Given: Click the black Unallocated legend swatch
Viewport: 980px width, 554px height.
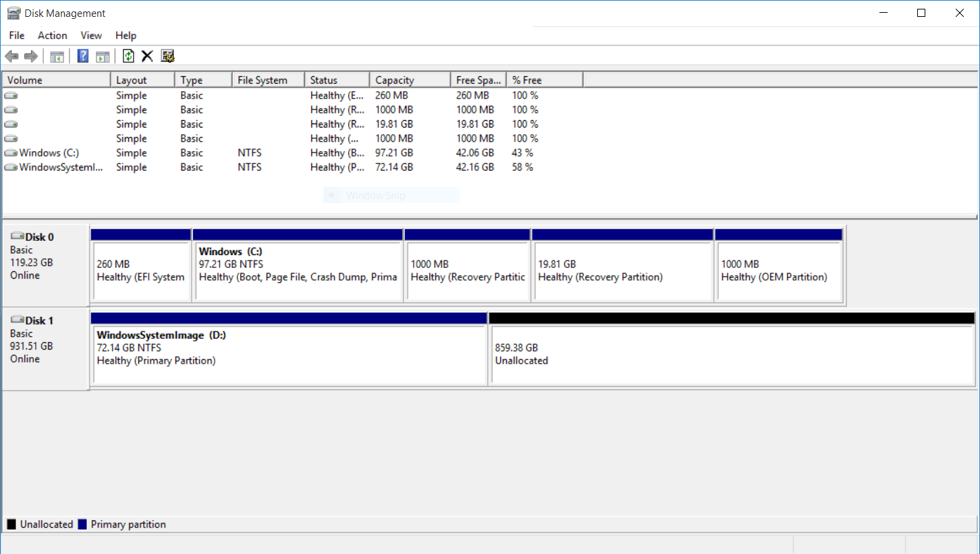Looking at the screenshot, I should point(11,524).
